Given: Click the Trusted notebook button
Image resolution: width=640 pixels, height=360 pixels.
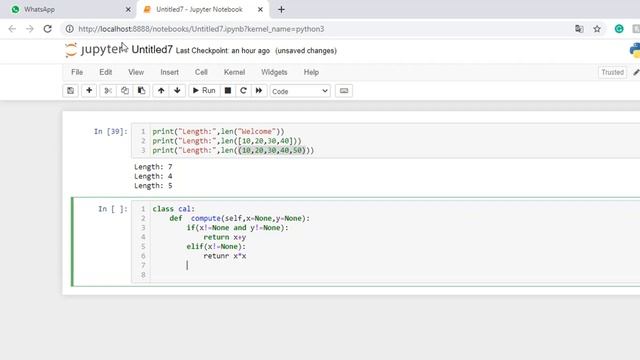Looking at the screenshot, I should click(x=612, y=72).
